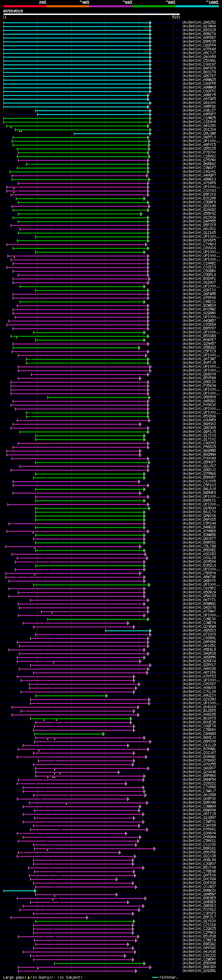Select hit label UniRef100_B5DVA9
The width and height of the screenshot is (222, 980).
point(199,963)
